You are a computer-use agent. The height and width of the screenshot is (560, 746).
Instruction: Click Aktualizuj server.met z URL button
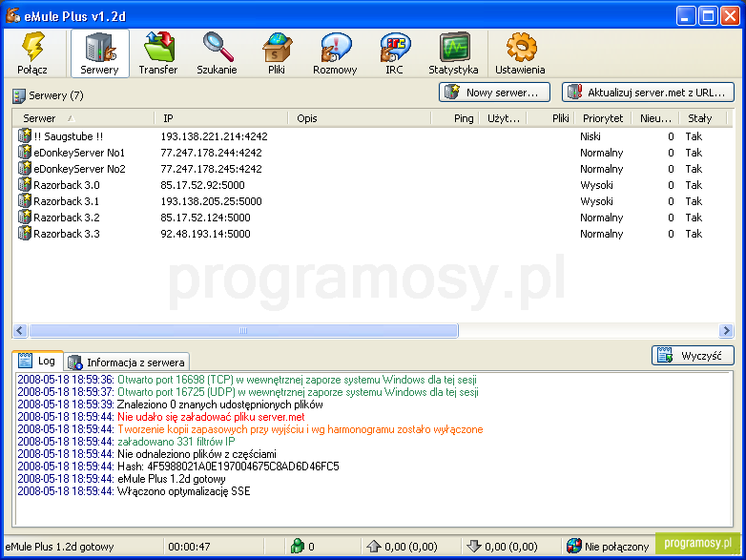[648, 93]
